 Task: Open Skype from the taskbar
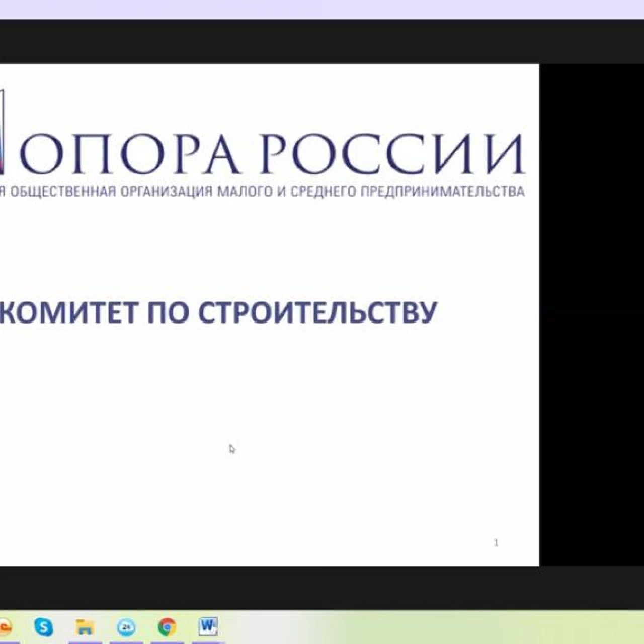[44, 627]
